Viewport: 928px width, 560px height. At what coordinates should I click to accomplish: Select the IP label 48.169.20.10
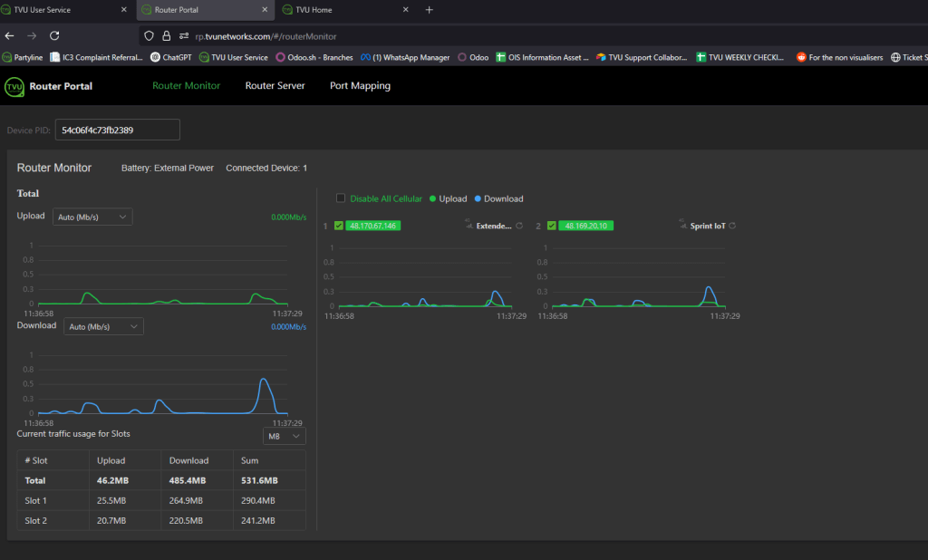click(x=586, y=226)
